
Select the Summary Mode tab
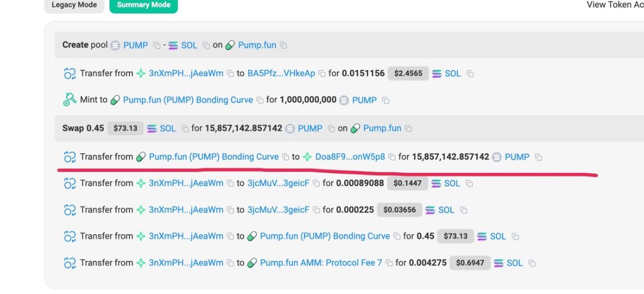pos(143,5)
